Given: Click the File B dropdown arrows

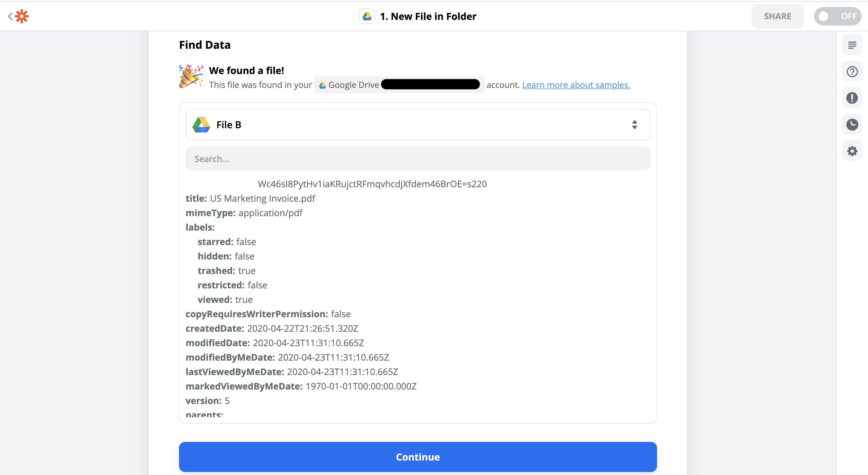Looking at the screenshot, I should coord(634,125).
